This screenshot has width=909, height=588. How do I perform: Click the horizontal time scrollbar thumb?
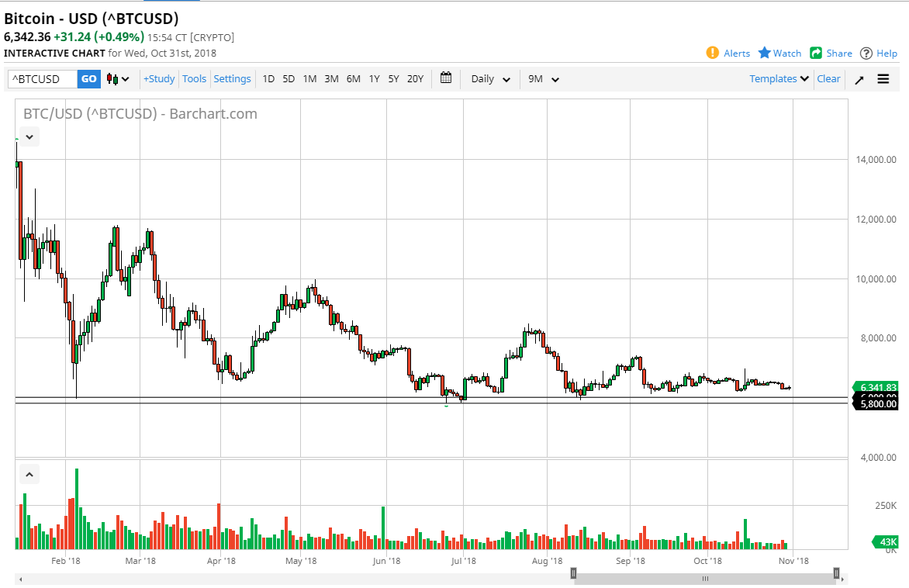tap(705, 578)
